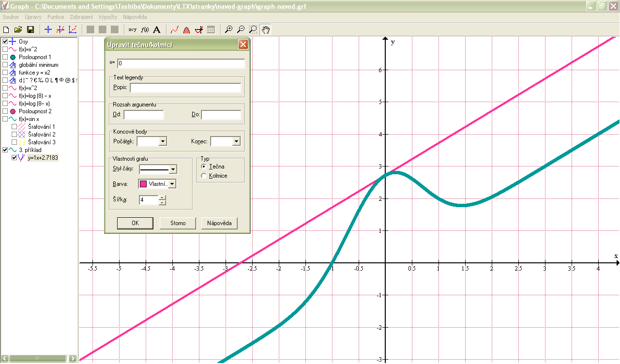Select the Tečna radio button
This screenshot has height=364, width=620.
pos(203,167)
